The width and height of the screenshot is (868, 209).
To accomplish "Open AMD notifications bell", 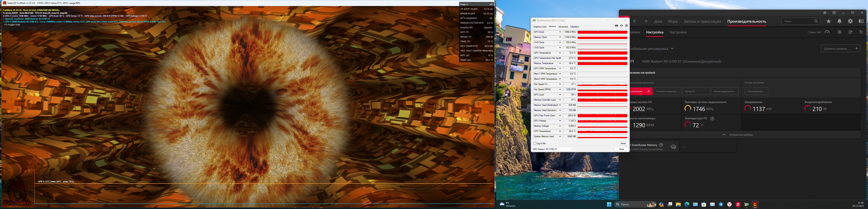I will click(x=839, y=21).
